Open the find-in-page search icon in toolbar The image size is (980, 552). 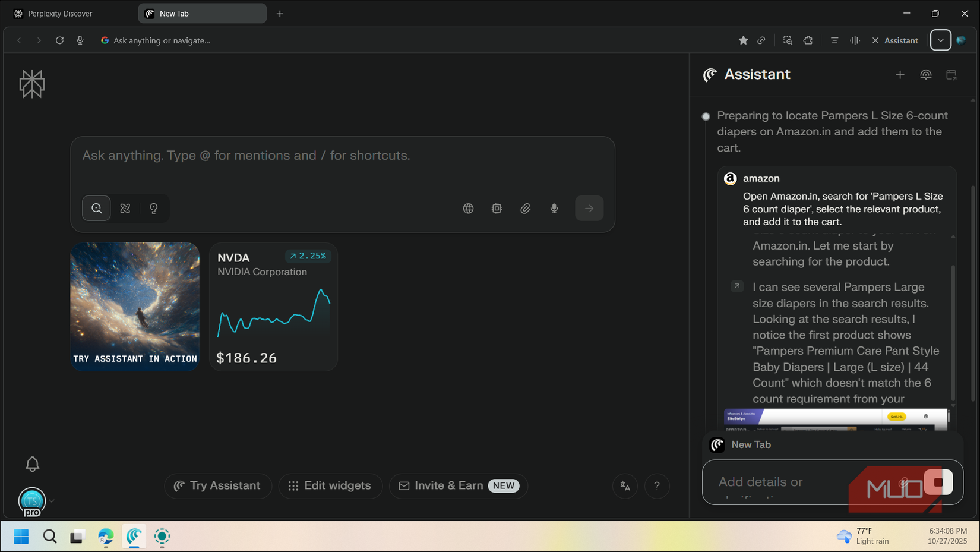(x=788, y=40)
